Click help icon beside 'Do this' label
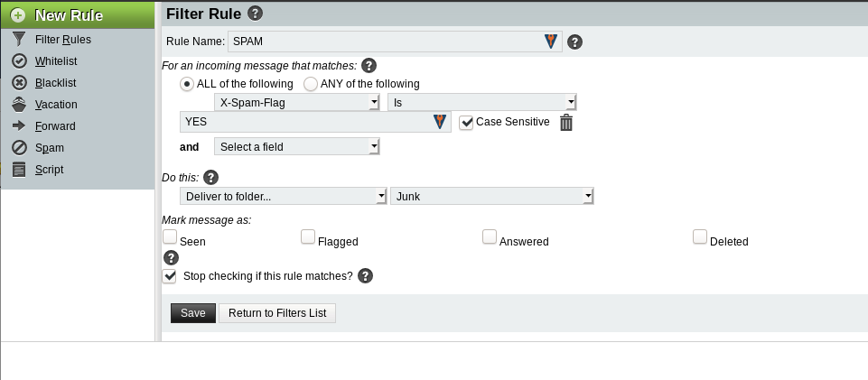The height and width of the screenshot is (380, 868). tap(211, 177)
